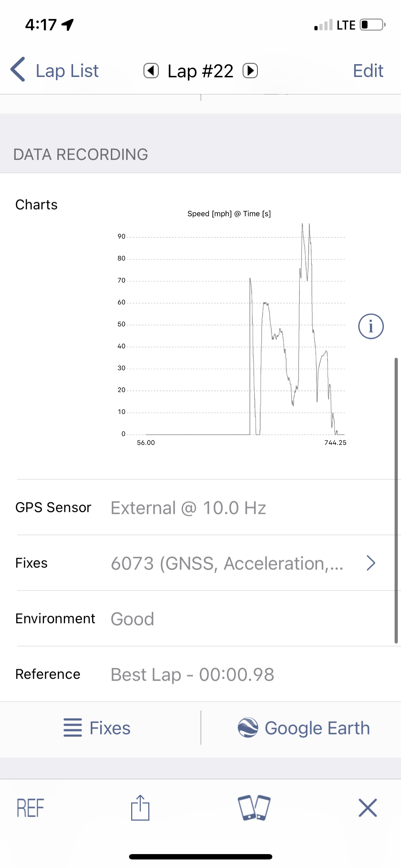Go to next lap with right arrow
Viewport: 401px width, 868px height.
[250, 70]
